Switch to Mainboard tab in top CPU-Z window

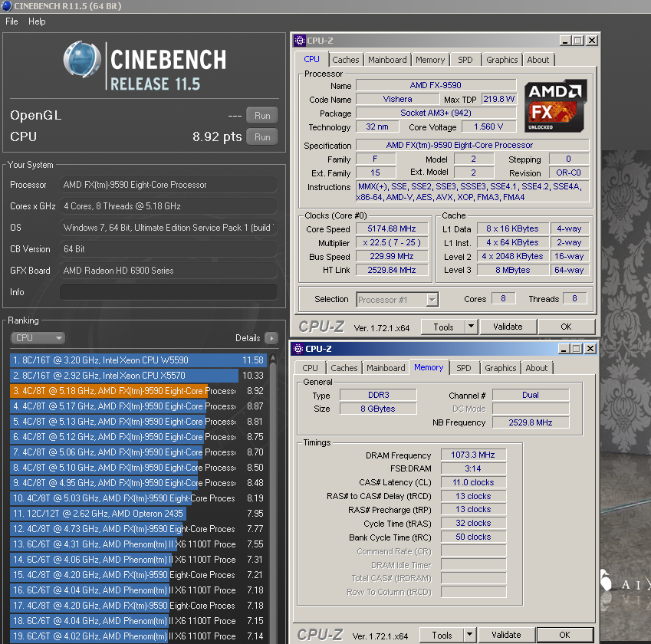387,60
